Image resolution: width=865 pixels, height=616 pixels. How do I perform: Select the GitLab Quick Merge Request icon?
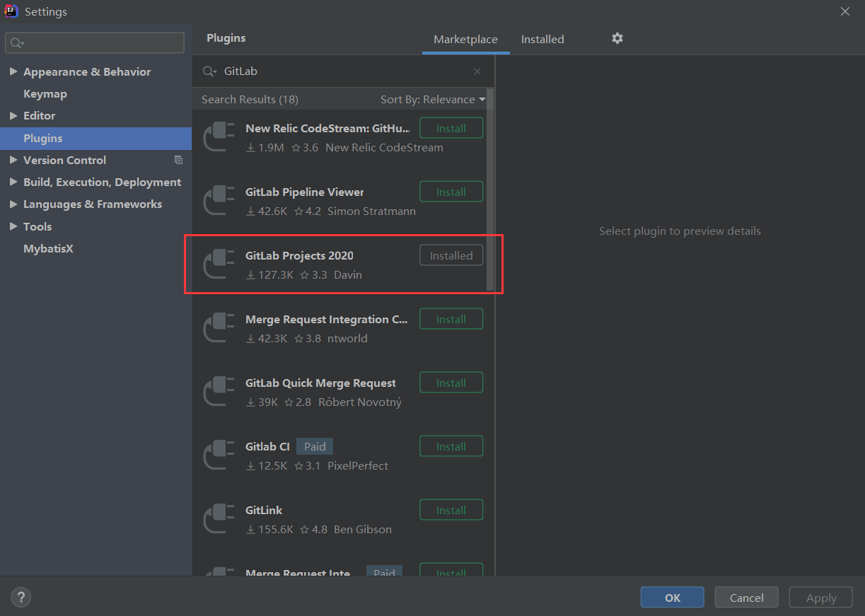click(219, 392)
